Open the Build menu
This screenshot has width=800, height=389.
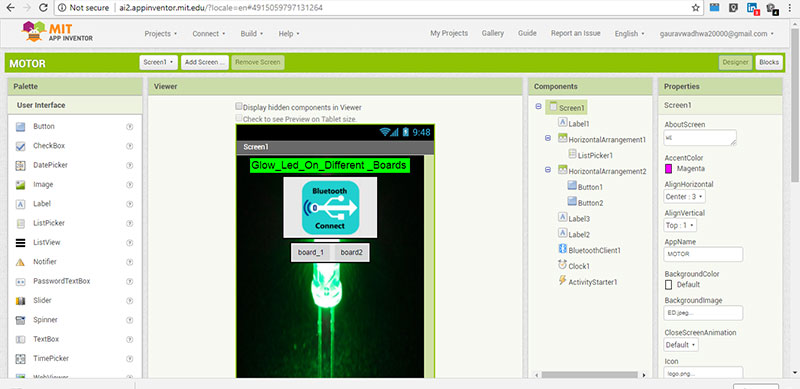click(252, 34)
